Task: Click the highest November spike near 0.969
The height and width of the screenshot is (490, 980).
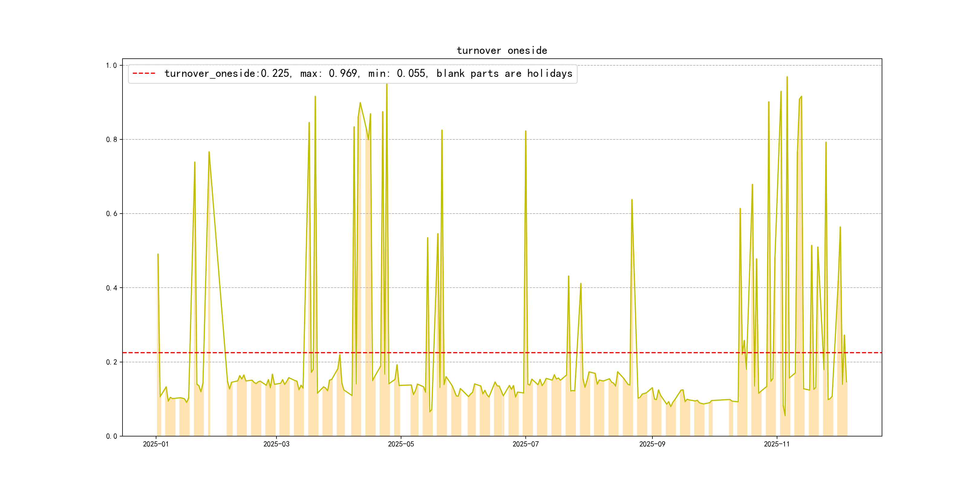Action: 787,77
